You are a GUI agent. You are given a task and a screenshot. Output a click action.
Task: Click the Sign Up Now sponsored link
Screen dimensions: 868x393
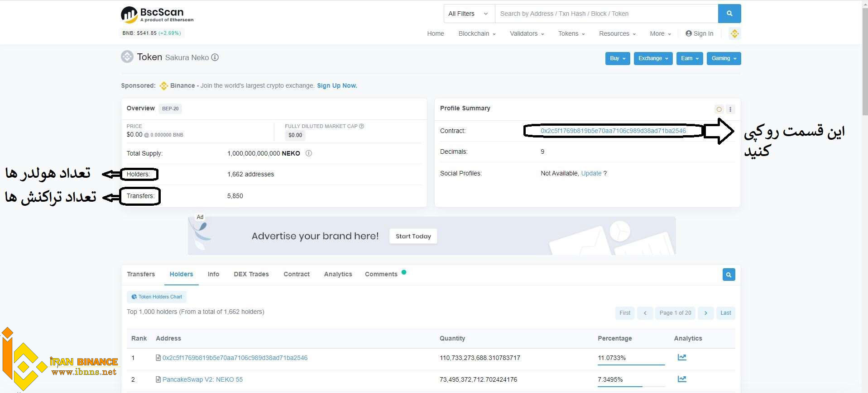[337, 85]
